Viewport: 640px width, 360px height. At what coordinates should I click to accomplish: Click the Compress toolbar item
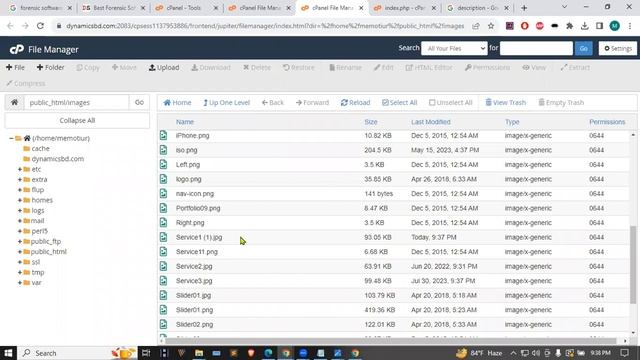tap(26, 83)
